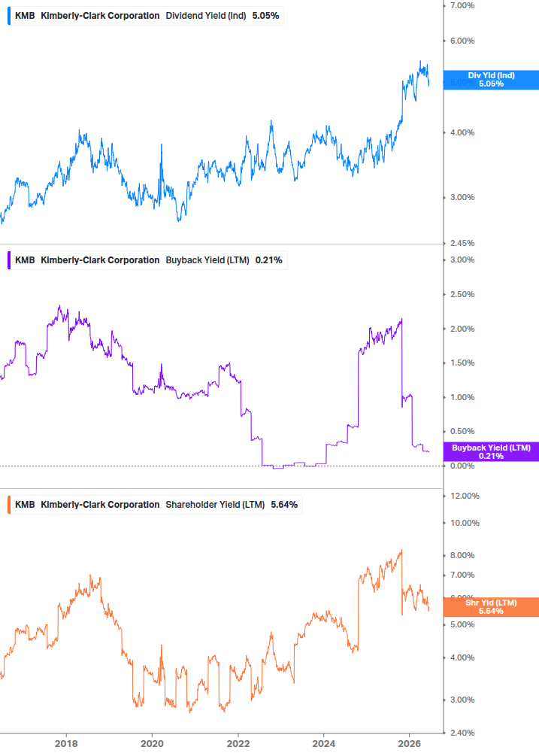Click the orange Shr Yld (LTM) 5.64% axis tag

[491, 606]
